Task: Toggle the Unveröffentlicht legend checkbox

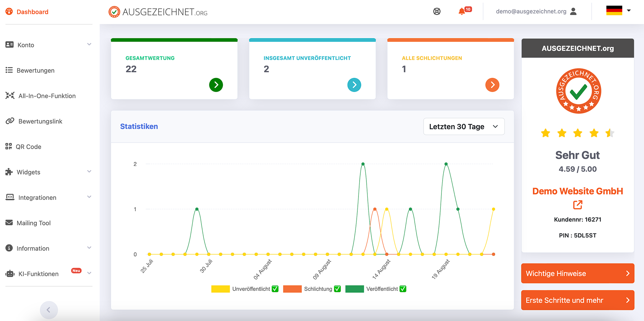Action: click(275, 289)
